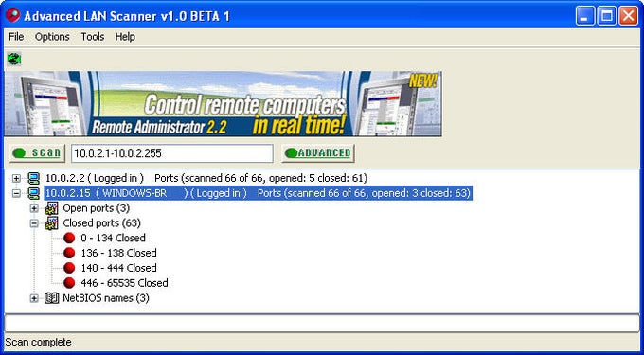Click the computer icon beside 10.0.2.15
The image size is (644, 355).
[x=34, y=193]
